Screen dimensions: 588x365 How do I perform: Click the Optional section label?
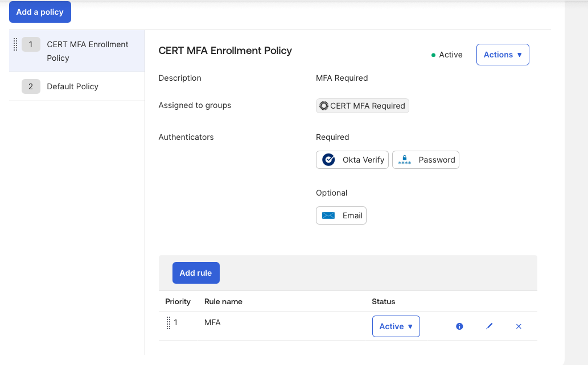[x=331, y=193]
